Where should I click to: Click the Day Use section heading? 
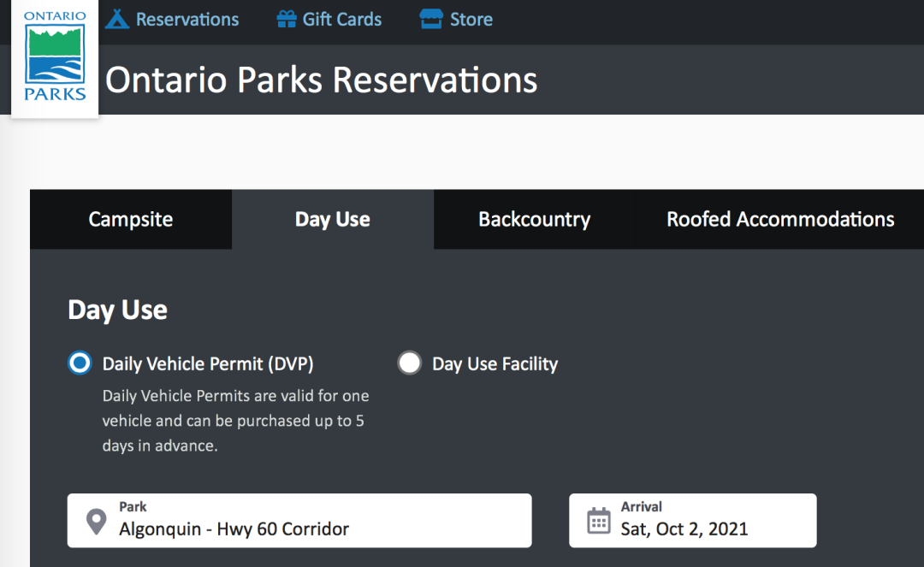pyautogui.click(x=118, y=310)
